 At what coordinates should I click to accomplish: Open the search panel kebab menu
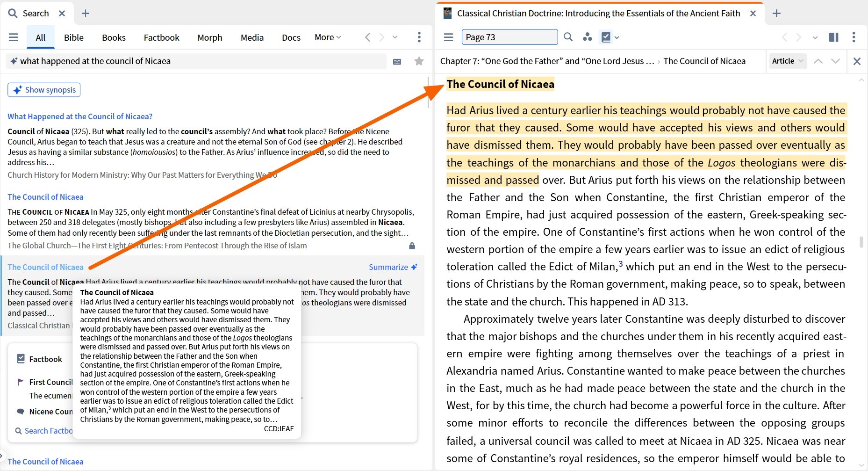tap(419, 37)
